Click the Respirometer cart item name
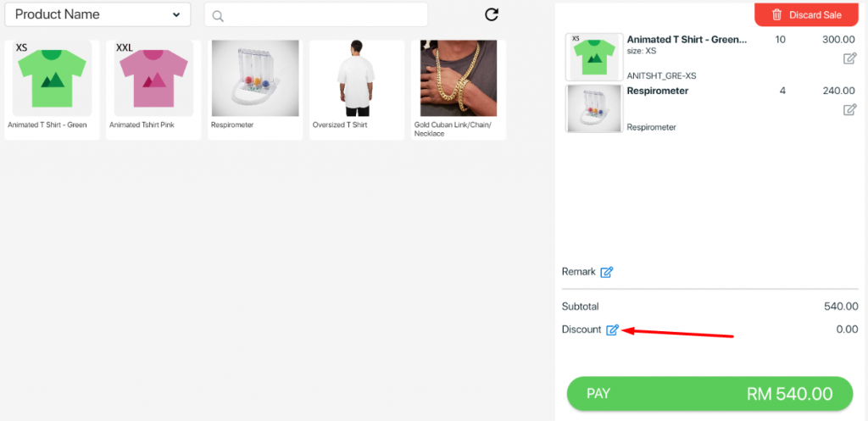 coord(657,91)
